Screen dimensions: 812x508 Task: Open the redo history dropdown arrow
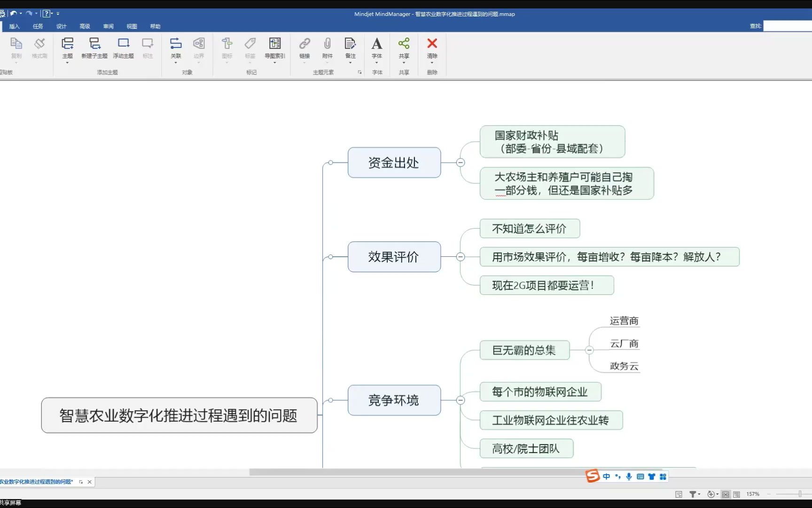click(36, 14)
